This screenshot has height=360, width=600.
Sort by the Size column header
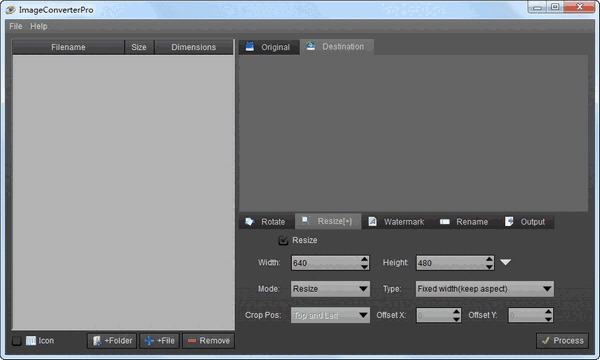(139, 47)
